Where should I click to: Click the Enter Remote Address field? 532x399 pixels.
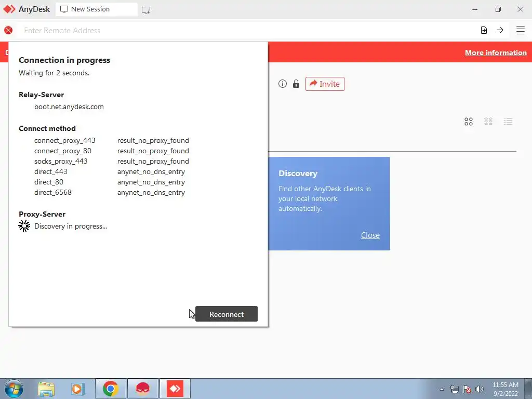[x=248, y=31]
